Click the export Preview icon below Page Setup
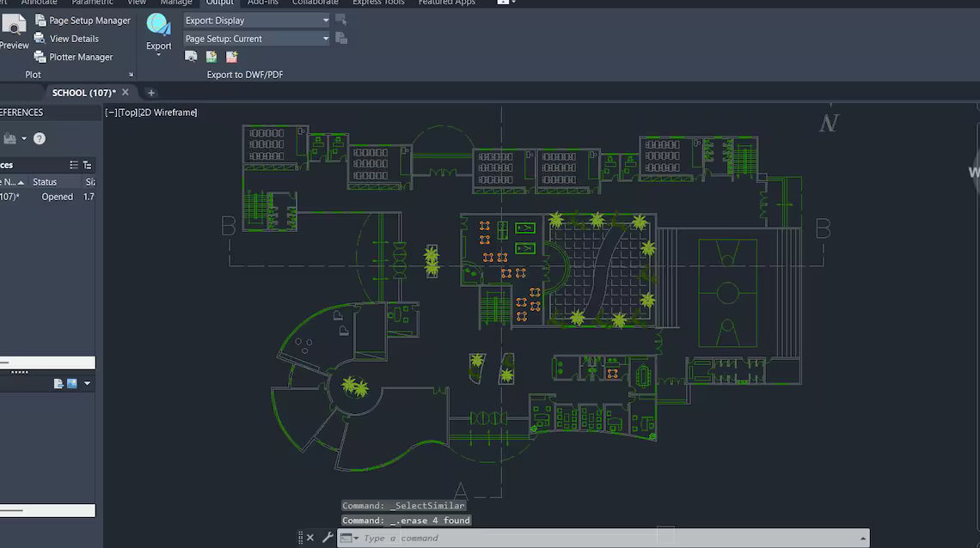The image size is (980, 548). click(191, 57)
